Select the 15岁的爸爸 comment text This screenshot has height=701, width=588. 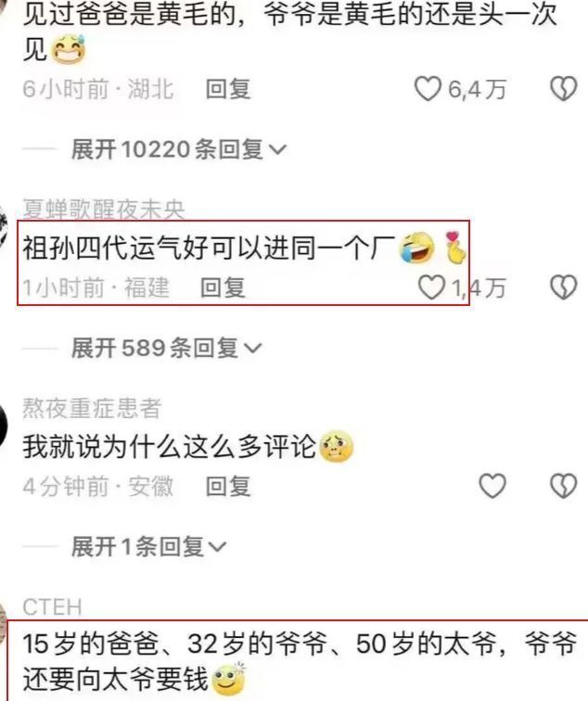point(300,661)
